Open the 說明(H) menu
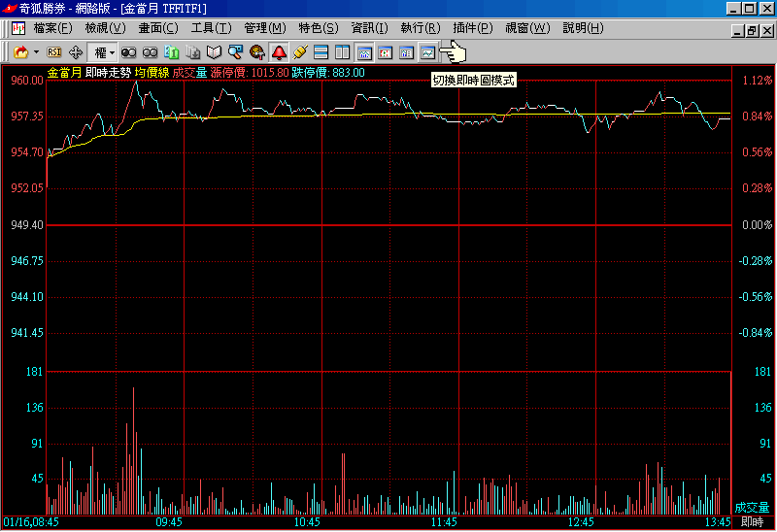The height and width of the screenshot is (532, 777). [x=584, y=28]
